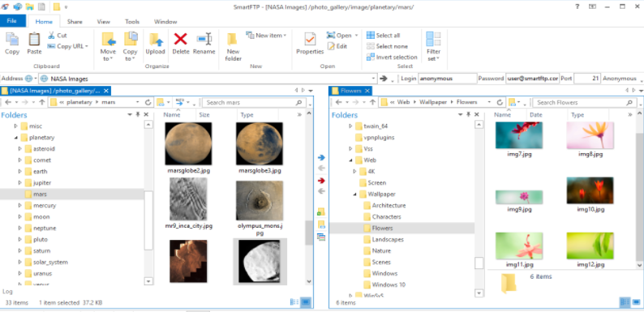This screenshot has width=644, height=312.
Task: Collapse the Wallpaper folder node
Action: (354, 194)
